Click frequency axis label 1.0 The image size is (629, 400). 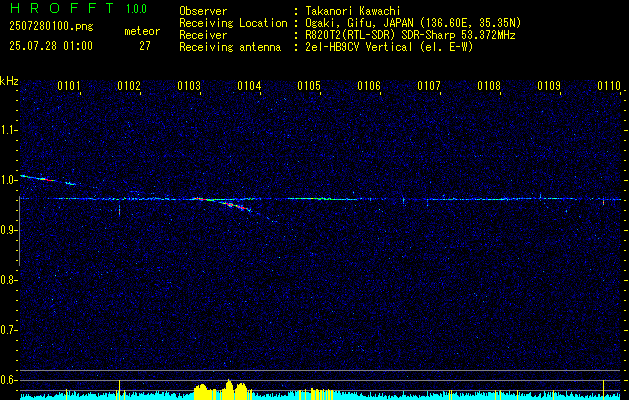pos(8,180)
